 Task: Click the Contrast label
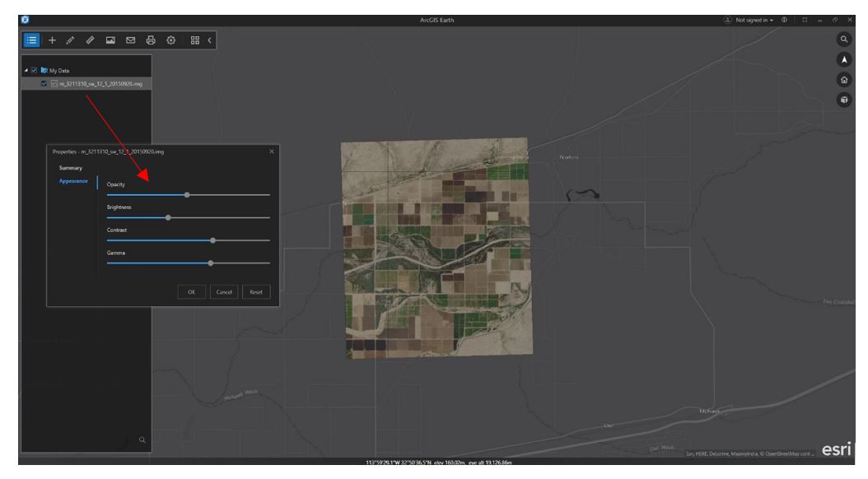point(117,230)
